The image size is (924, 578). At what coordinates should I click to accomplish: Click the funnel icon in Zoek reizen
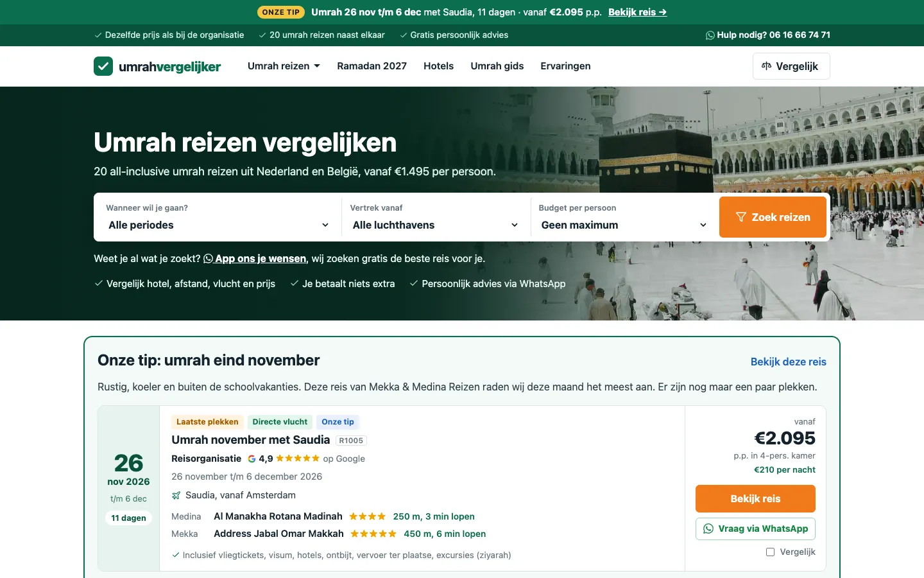[x=741, y=217]
